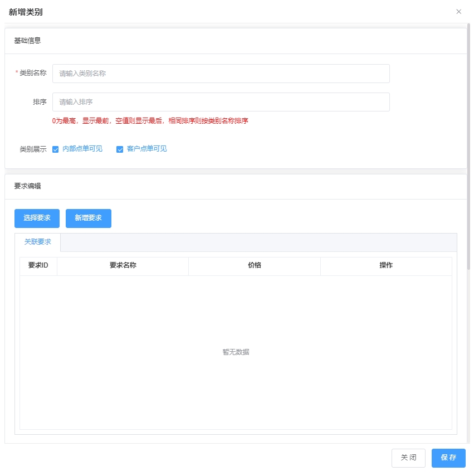Click the red sorting hint text
474x476 pixels.
pyautogui.click(x=150, y=121)
